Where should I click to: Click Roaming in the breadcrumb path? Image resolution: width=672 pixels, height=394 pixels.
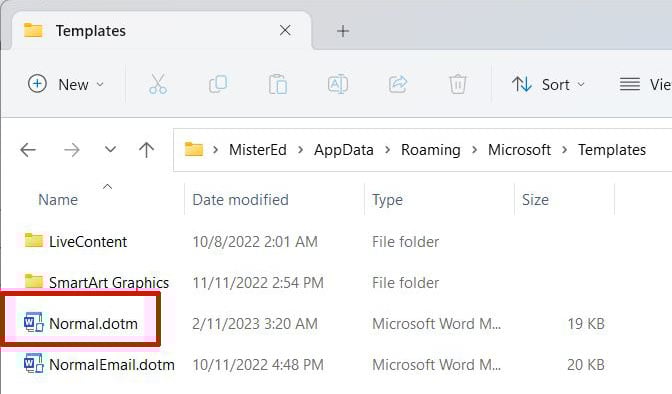pos(431,150)
